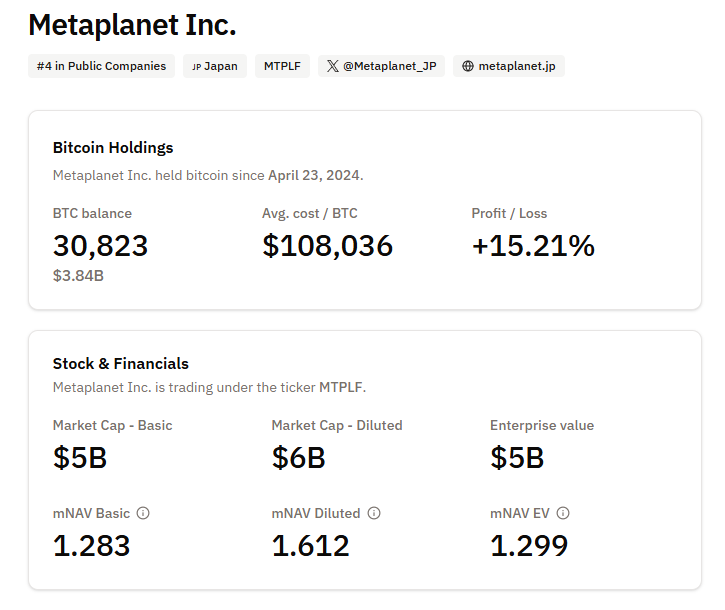
Task: Click the mNAV EV value 1.299
Action: (x=529, y=545)
